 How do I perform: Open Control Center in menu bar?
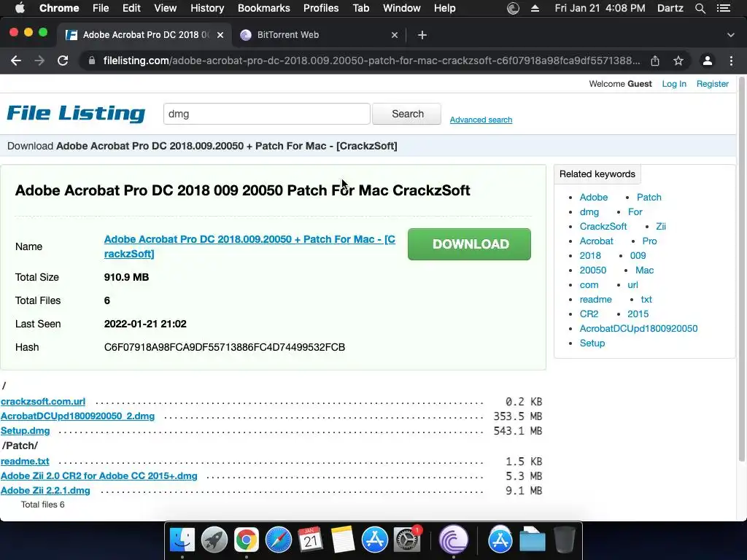[724, 8]
